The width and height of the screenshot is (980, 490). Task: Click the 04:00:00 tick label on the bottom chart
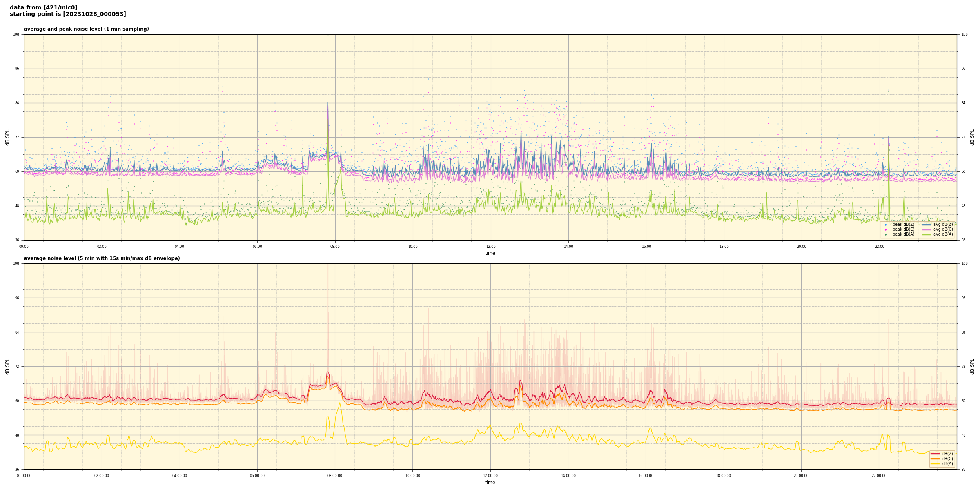point(180,476)
